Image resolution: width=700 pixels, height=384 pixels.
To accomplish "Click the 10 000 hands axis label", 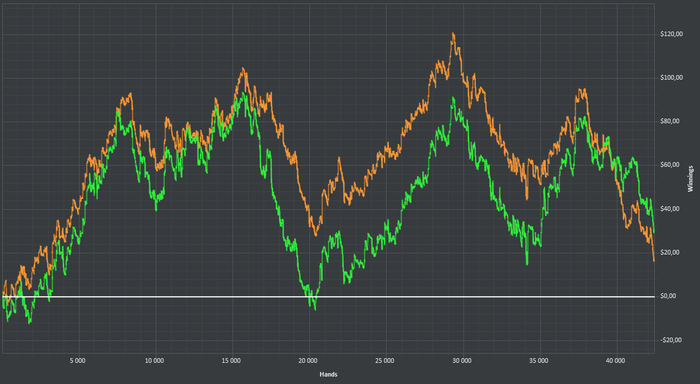I will 154,360.
